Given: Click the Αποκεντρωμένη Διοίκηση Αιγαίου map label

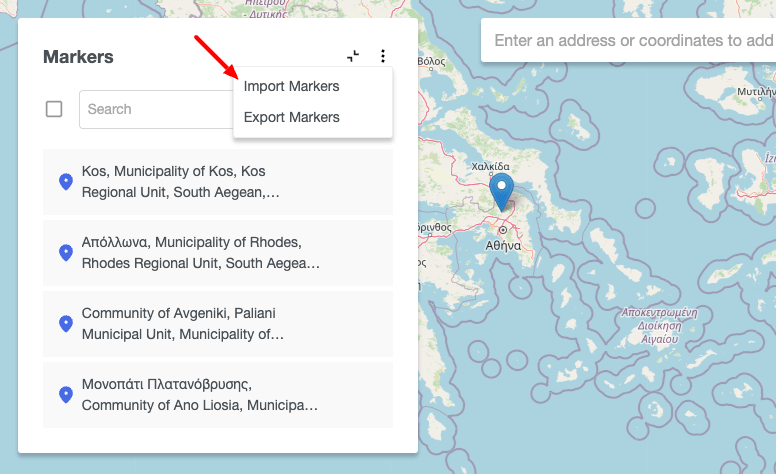Looking at the screenshot, I should 660,326.
